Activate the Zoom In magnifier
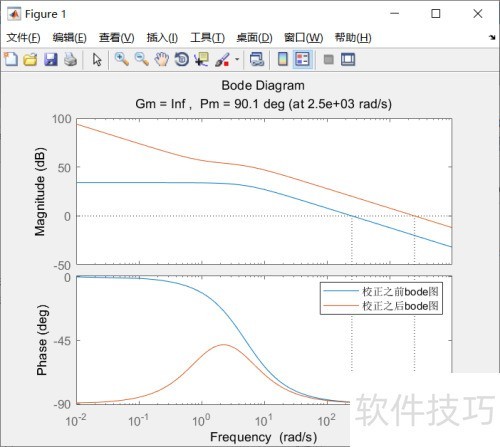 [122, 60]
